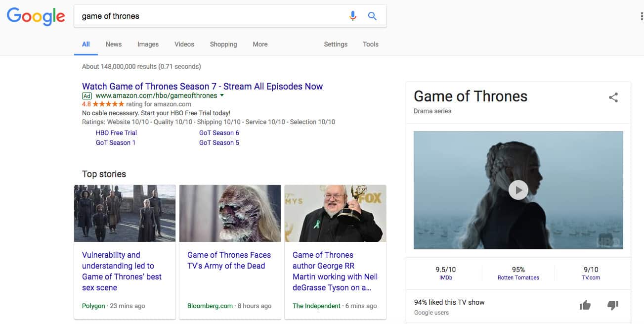Screen dimensions: 644x324
Task: Open the TV.com 9/10 rating link
Action: click(591, 273)
